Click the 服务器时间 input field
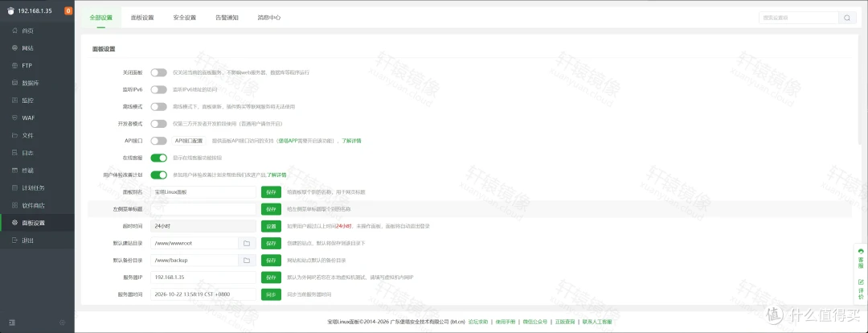 pyautogui.click(x=203, y=294)
